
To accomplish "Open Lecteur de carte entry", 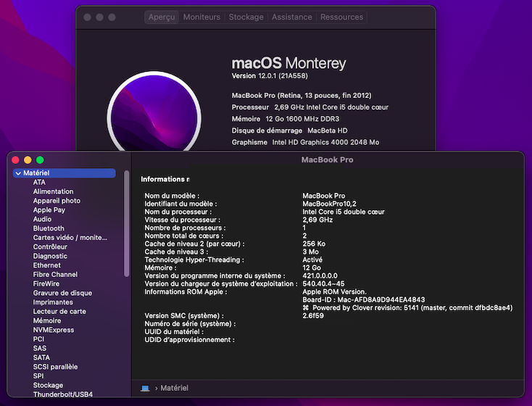I will pos(59,311).
